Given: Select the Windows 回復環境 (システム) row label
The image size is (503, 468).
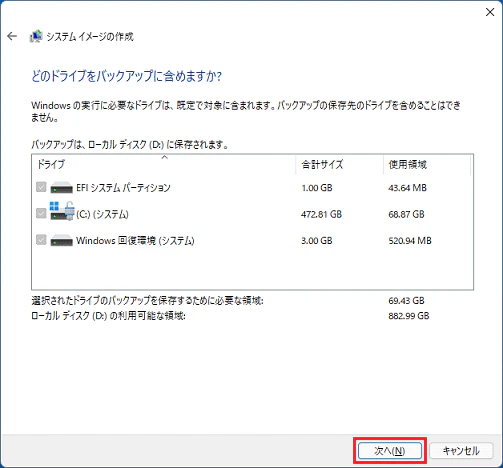Looking at the screenshot, I should [x=135, y=240].
